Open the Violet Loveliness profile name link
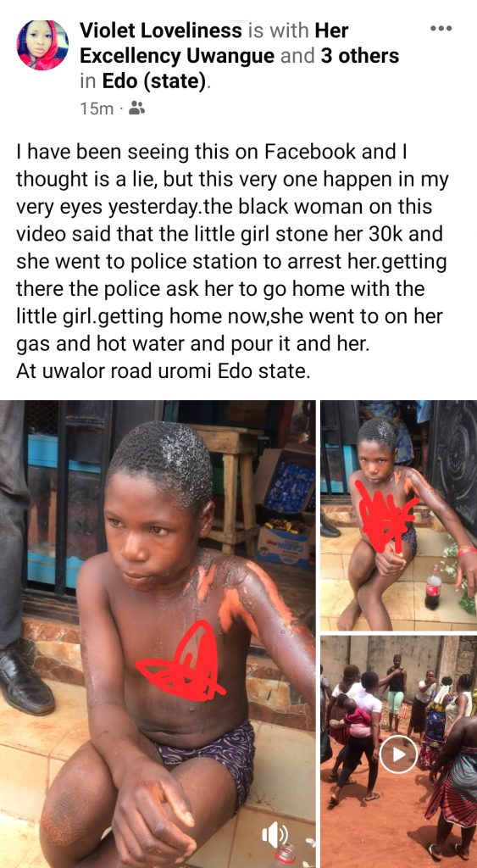477x868 pixels. [x=162, y=31]
